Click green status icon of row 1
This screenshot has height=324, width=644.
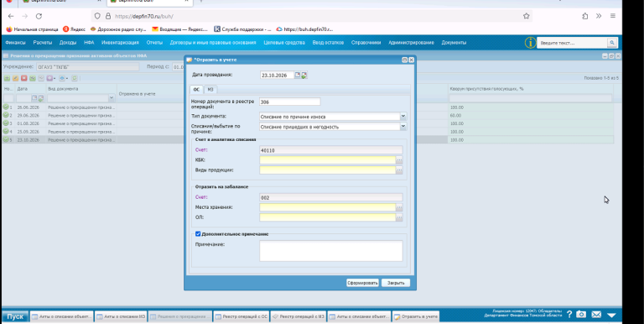[6, 107]
